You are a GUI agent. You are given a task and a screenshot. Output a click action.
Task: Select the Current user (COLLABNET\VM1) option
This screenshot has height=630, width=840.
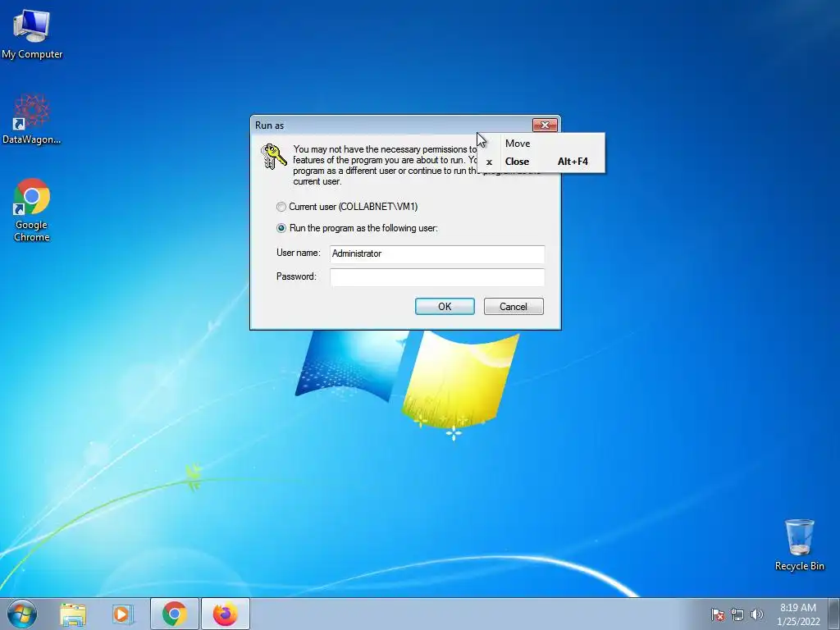347,206
